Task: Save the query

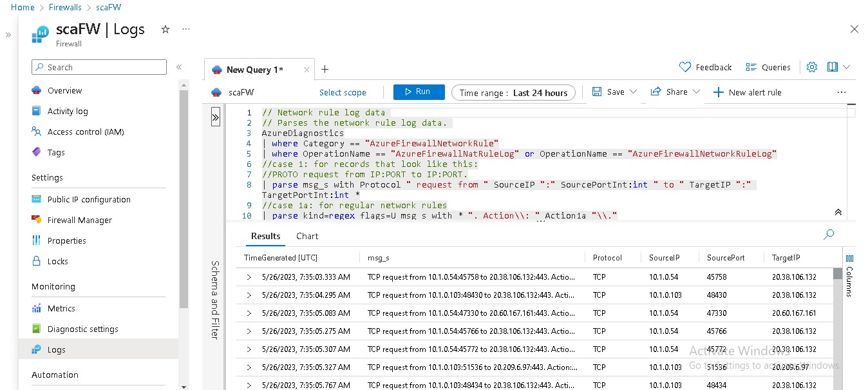Action: (x=609, y=92)
